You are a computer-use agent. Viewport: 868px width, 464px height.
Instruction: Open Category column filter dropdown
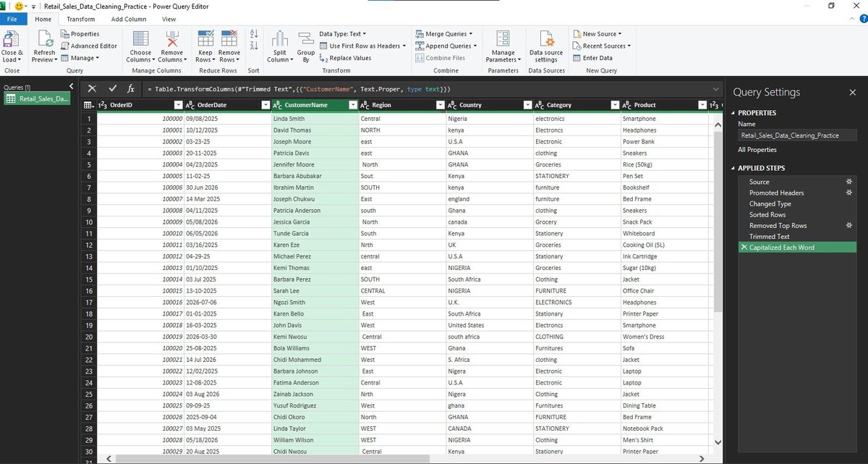tap(615, 105)
